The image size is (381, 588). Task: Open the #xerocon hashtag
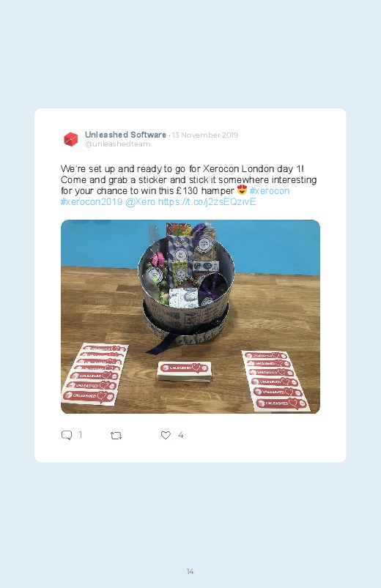click(x=270, y=191)
